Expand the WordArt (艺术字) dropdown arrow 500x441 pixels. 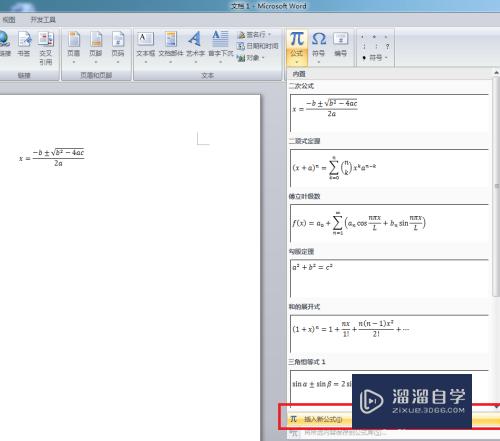pos(196,62)
